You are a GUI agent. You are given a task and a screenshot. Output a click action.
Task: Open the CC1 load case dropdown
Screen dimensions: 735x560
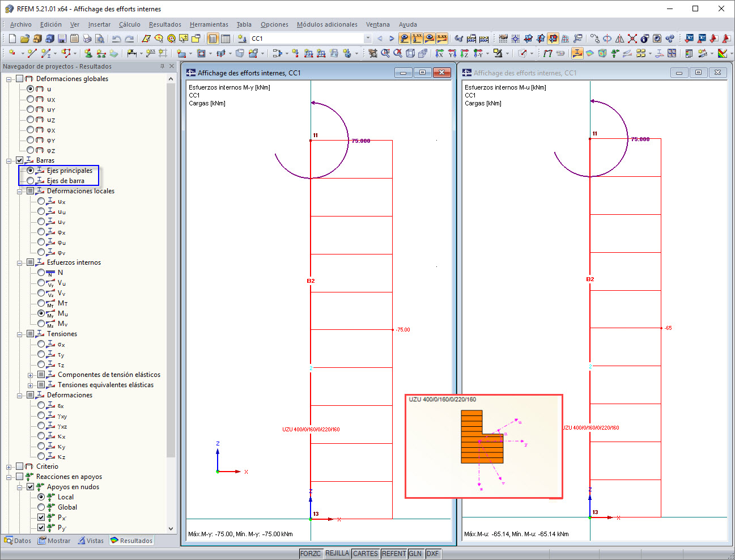368,39
